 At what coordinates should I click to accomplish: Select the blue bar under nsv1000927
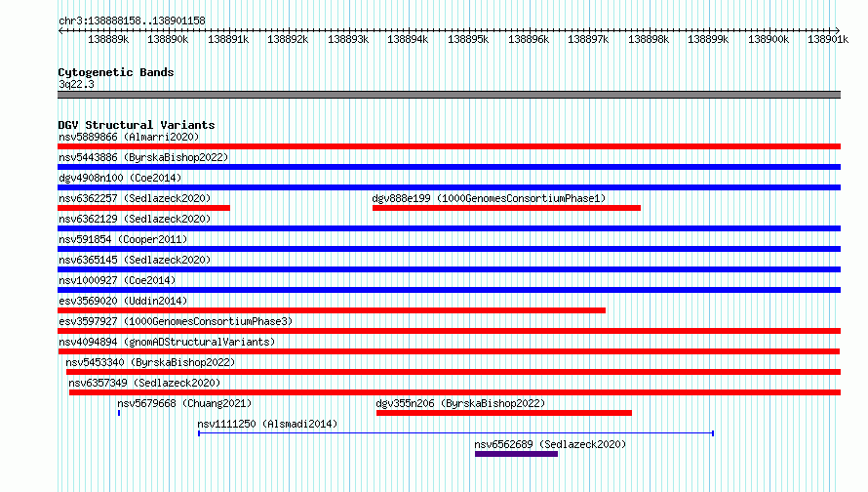tap(449, 290)
